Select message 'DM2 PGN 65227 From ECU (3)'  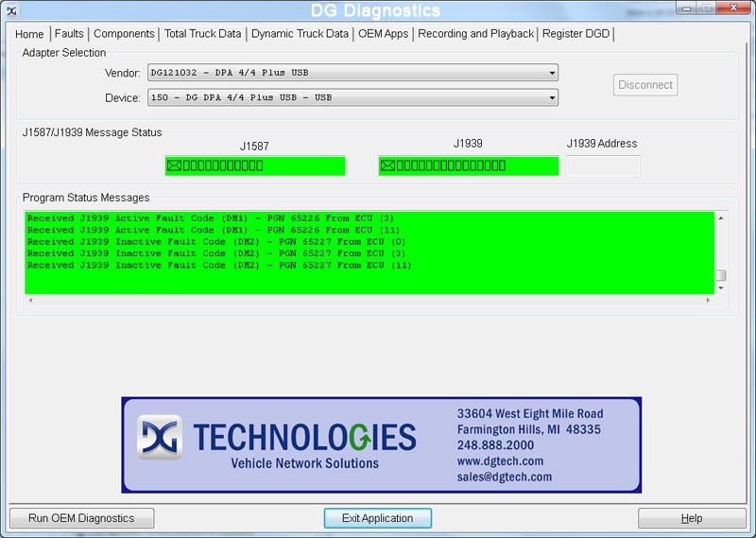coord(216,253)
